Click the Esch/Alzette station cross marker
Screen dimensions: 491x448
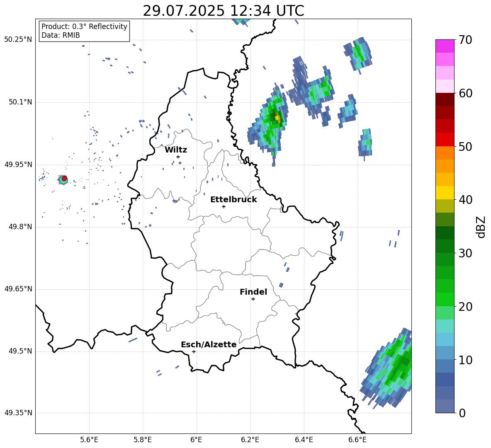point(194,351)
